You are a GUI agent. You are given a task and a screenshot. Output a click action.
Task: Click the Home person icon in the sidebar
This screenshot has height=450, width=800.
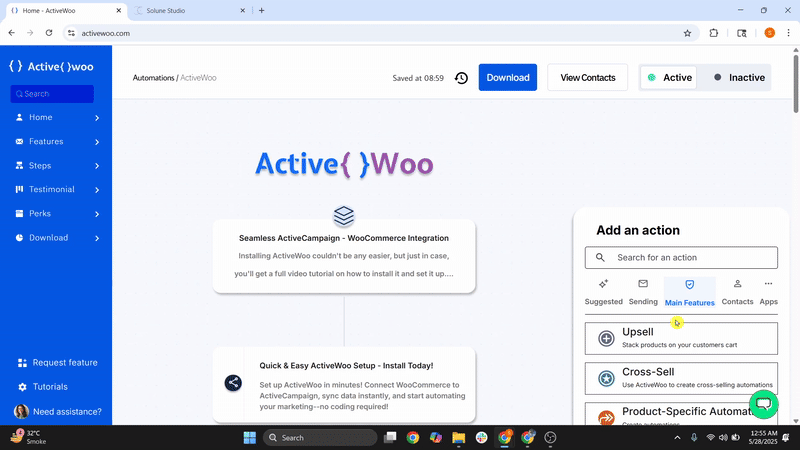pos(19,117)
